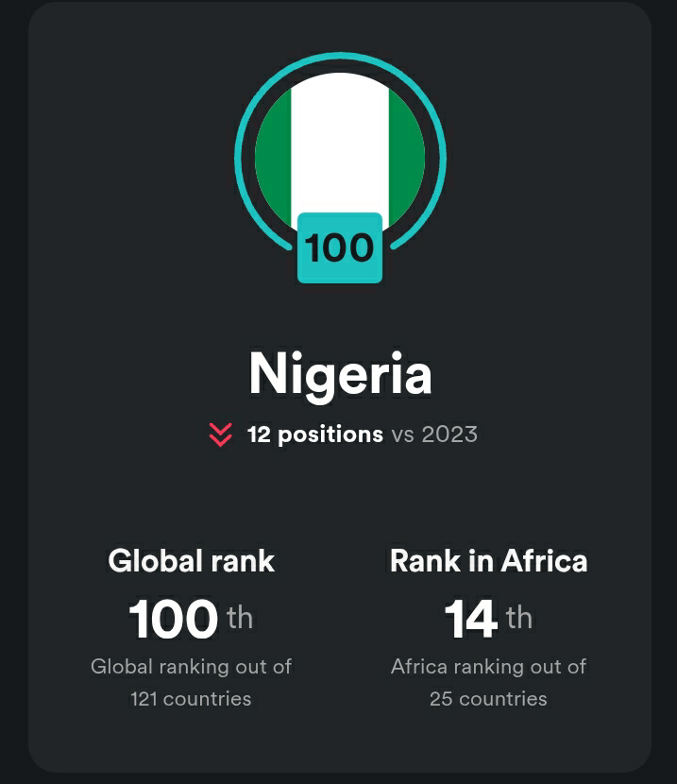
Task: Click the red double-chevron down icon
Action: point(220,435)
